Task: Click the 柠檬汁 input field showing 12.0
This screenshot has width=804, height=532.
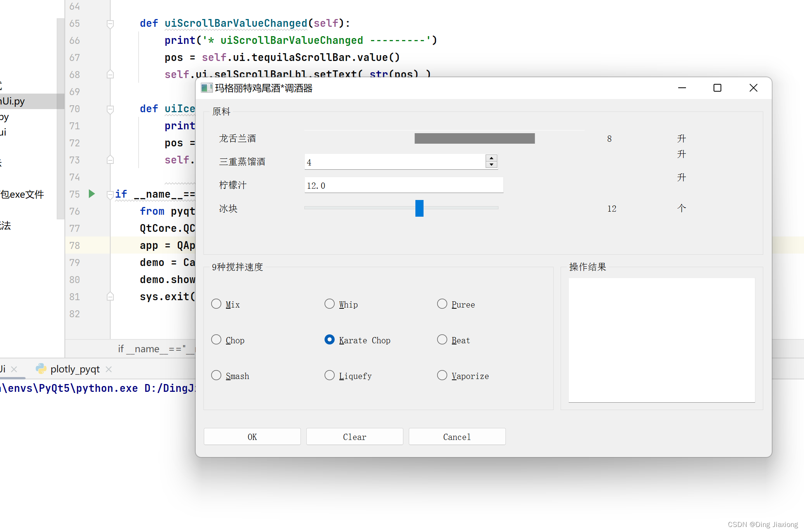Action: tap(403, 185)
